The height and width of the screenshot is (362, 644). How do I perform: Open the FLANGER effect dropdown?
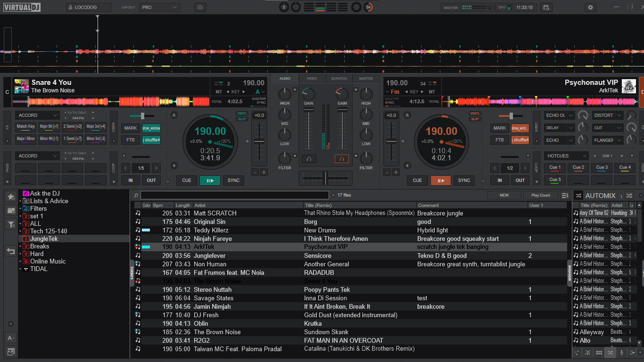coord(608,140)
